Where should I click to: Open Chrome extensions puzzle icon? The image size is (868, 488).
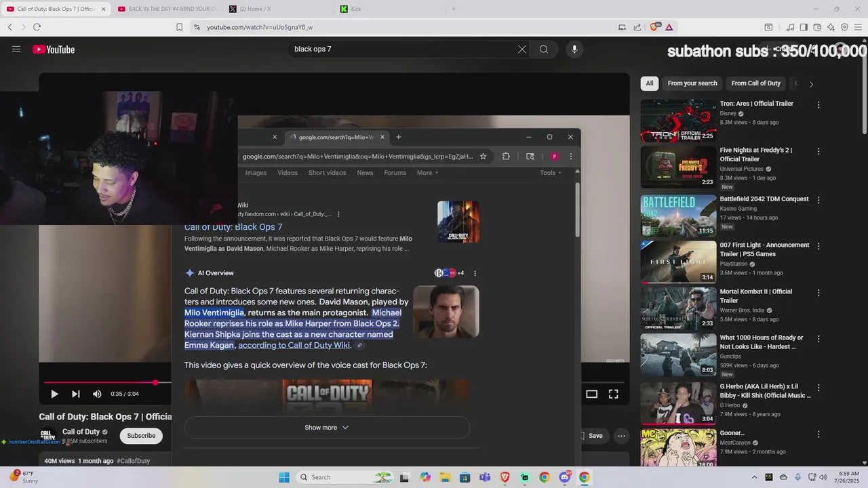click(x=506, y=157)
